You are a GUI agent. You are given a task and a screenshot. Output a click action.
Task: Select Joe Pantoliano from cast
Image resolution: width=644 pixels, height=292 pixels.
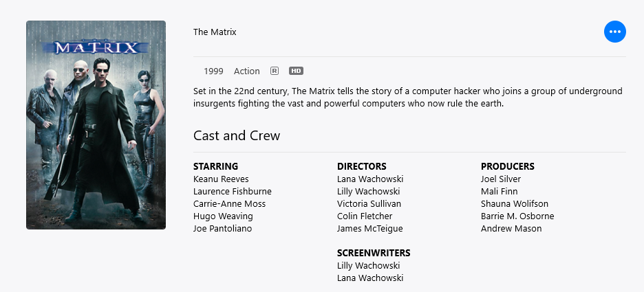click(x=223, y=228)
